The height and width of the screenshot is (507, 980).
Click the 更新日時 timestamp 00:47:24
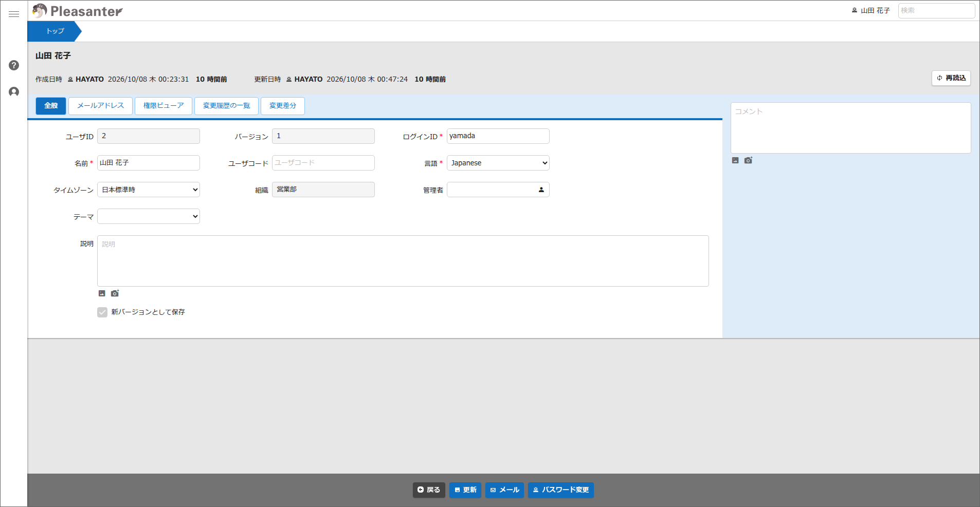coord(367,79)
